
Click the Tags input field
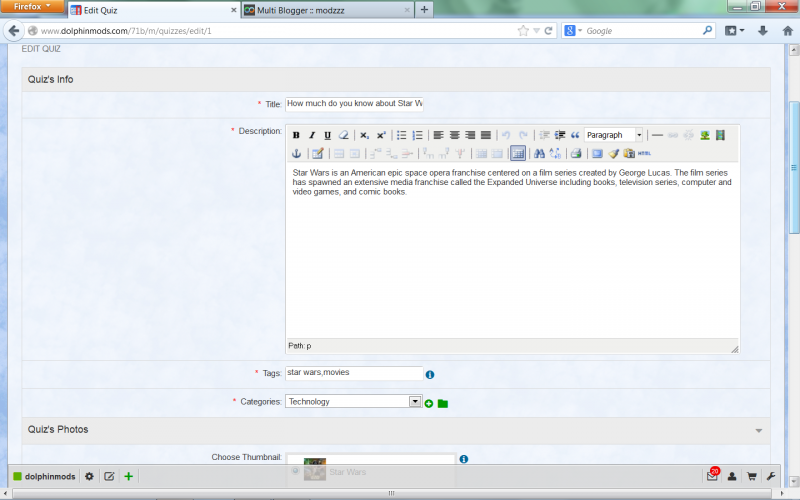point(354,373)
